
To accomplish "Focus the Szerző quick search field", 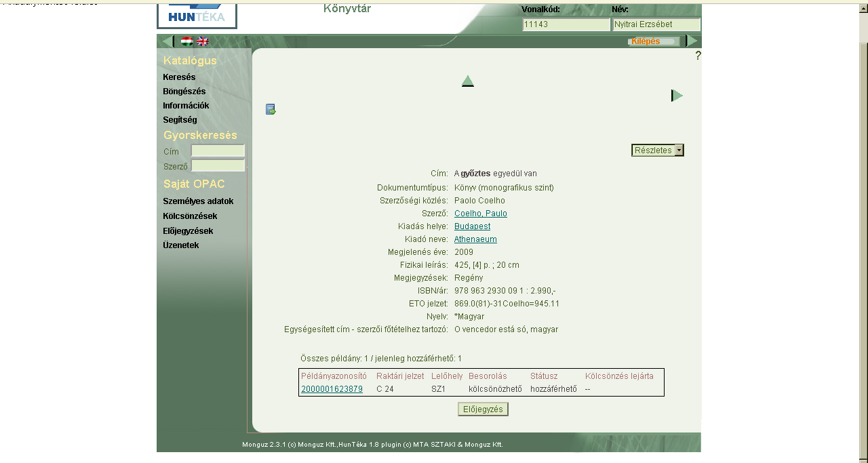I will pos(218,166).
